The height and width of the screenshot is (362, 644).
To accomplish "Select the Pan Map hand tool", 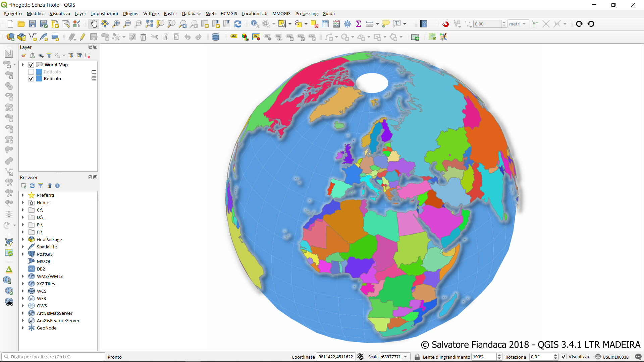I will click(x=94, y=24).
